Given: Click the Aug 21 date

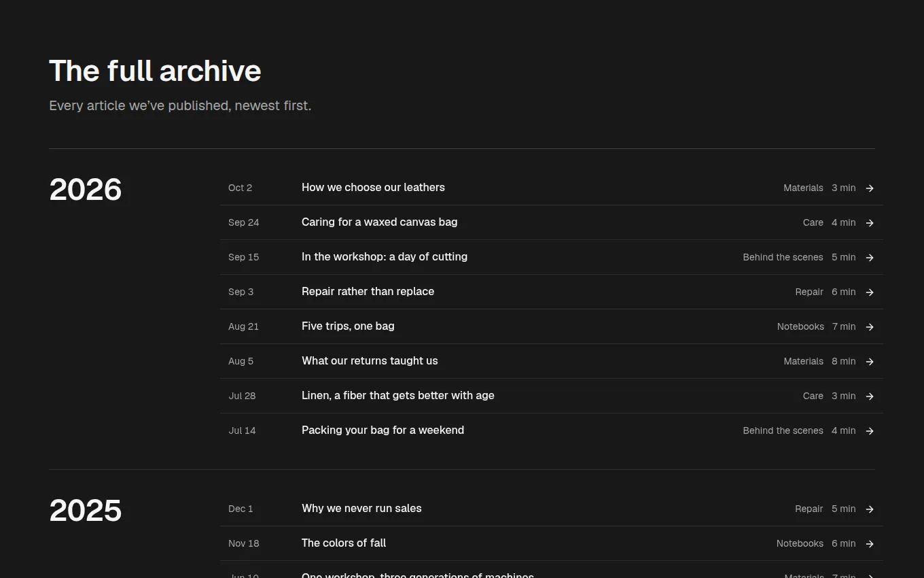Looking at the screenshot, I should [x=244, y=327].
